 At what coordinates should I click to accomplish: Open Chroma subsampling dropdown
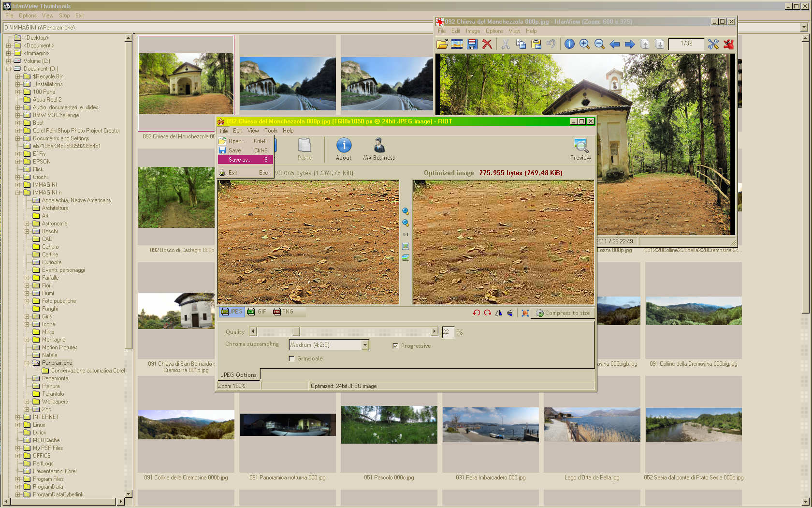click(365, 345)
